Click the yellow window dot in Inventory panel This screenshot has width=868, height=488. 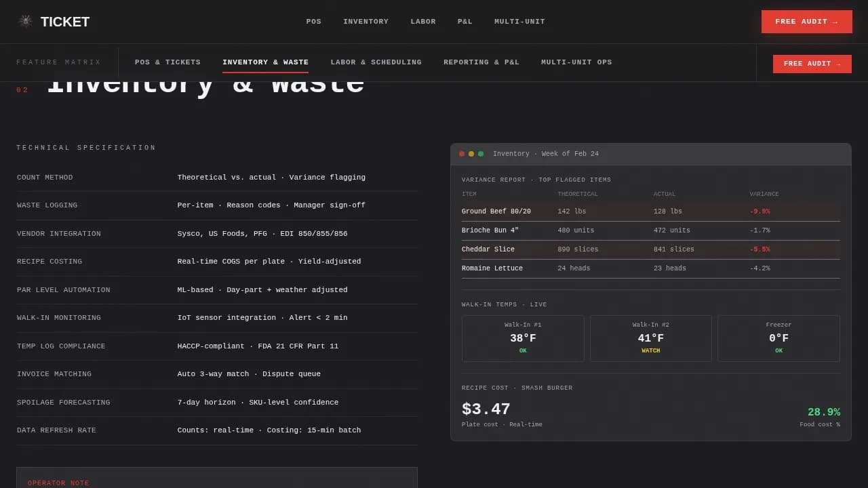pyautogui.click(x=471, y=154)
